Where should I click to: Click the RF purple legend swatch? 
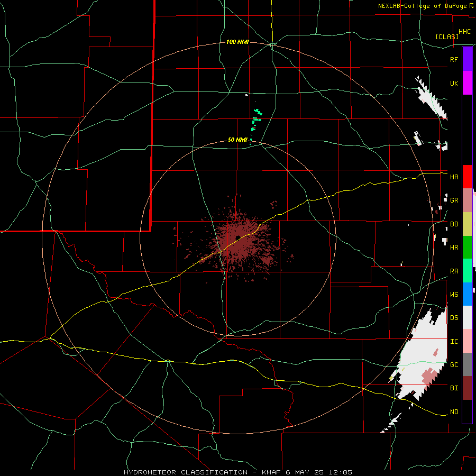tap(467, 59)
